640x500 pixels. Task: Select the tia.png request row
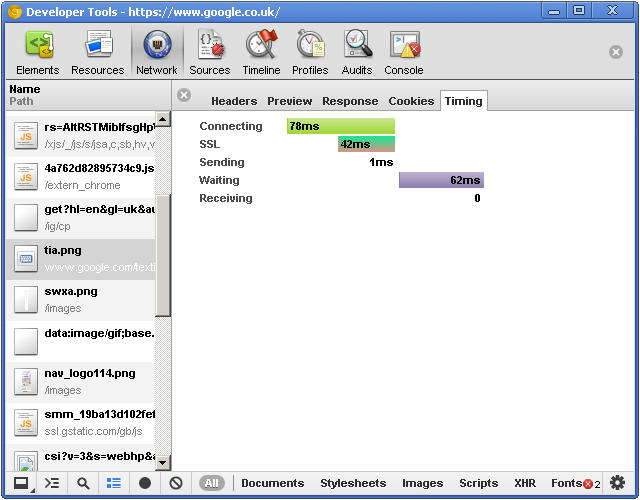click(81, 259)
